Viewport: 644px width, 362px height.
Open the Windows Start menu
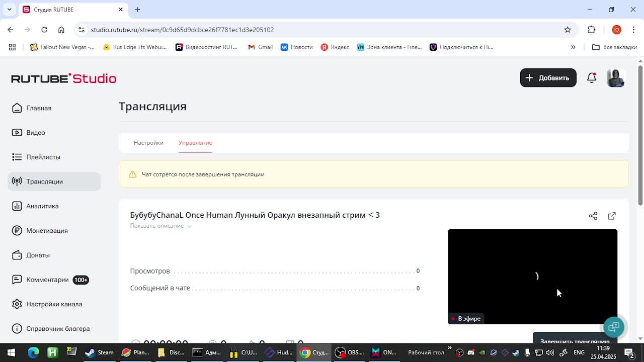11,352
